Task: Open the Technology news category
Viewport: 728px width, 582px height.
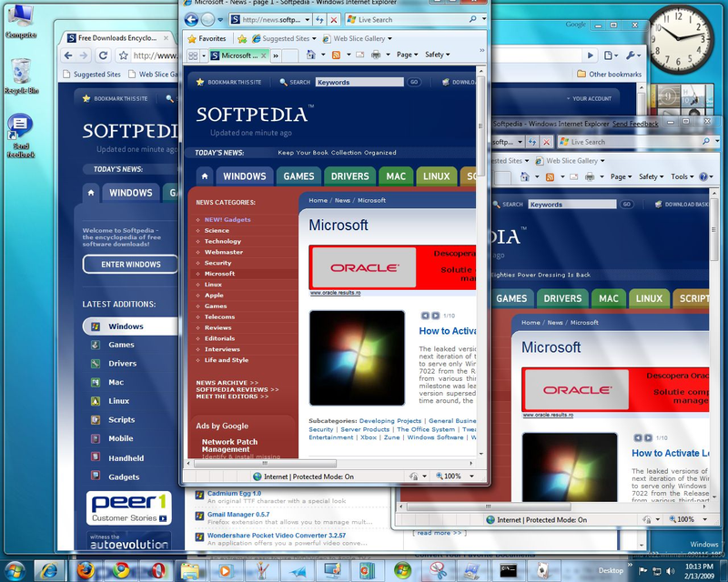Action: pos(222,241)
